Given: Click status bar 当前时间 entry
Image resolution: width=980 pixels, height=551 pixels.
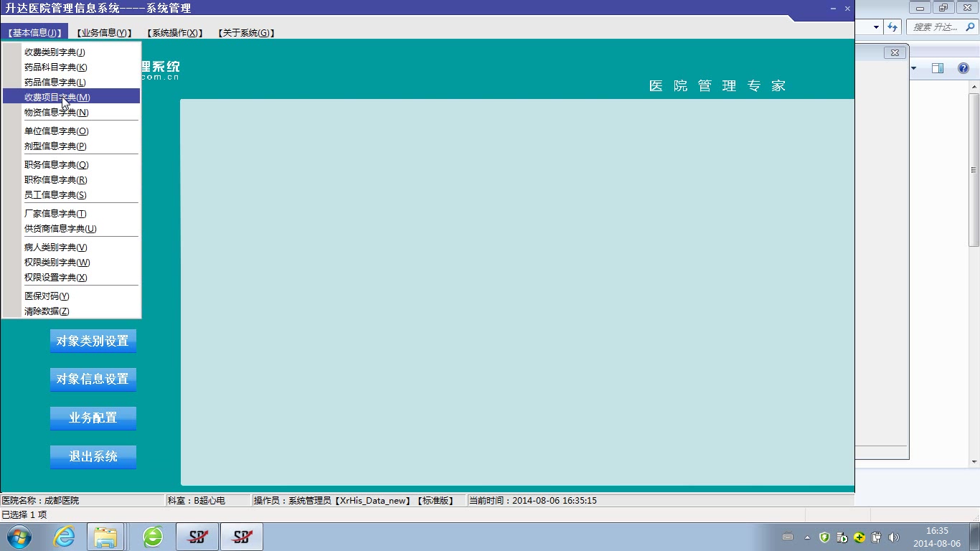Looking at the screenshot, I should (533, 500).
